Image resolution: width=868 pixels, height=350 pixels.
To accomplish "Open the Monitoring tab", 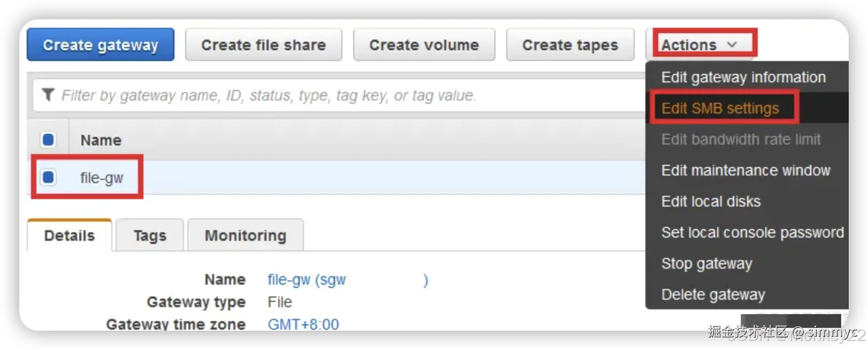I will [246, 235].
